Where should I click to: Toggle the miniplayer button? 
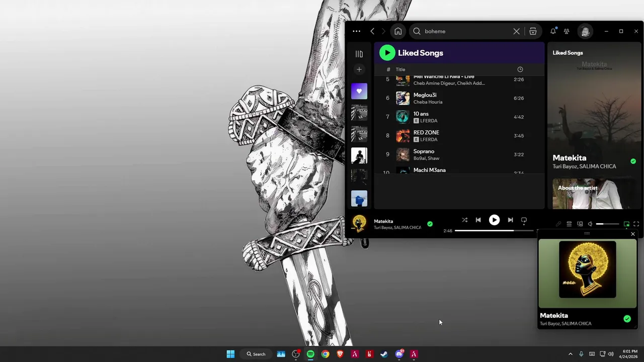pyautogui.click(x=626, y=224)
